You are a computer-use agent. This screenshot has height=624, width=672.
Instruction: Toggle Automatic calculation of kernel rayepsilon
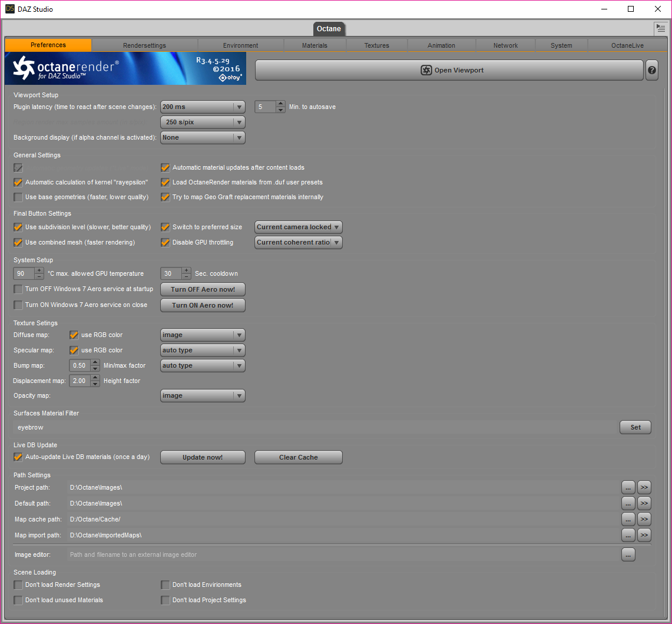pos(18,182)
